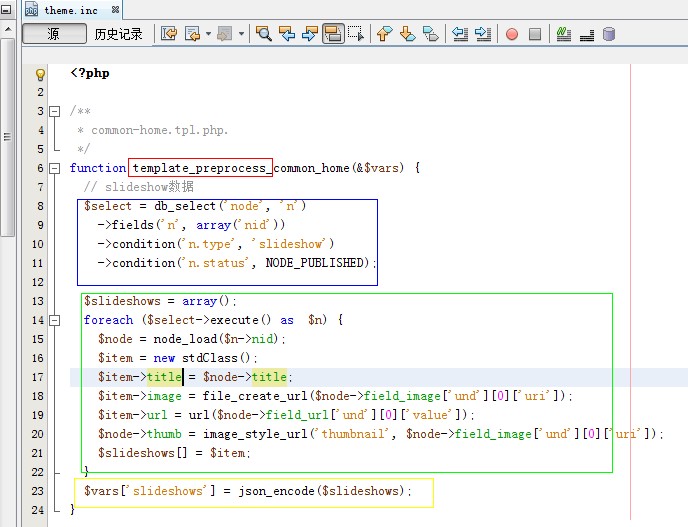Click "$slideshows = array();" on line 13
The image size is (688, 527).
click(x=160, y=301)
